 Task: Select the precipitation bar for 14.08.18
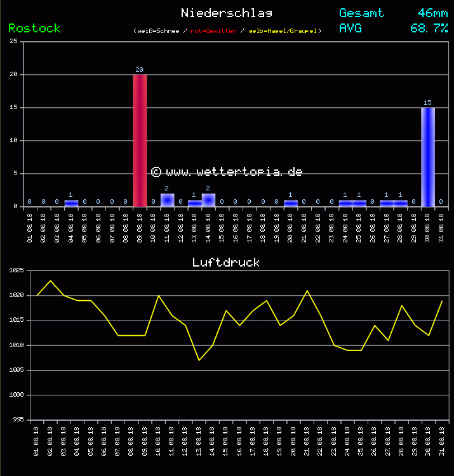208,200
